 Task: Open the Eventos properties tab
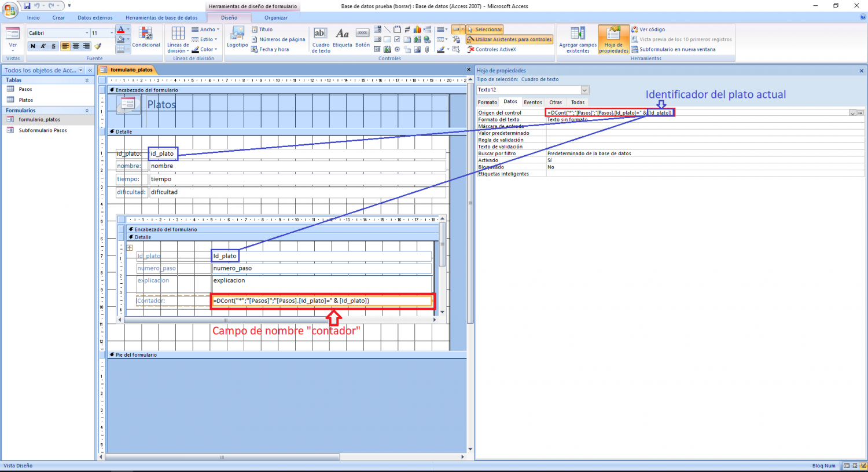(x=533, y=102)
